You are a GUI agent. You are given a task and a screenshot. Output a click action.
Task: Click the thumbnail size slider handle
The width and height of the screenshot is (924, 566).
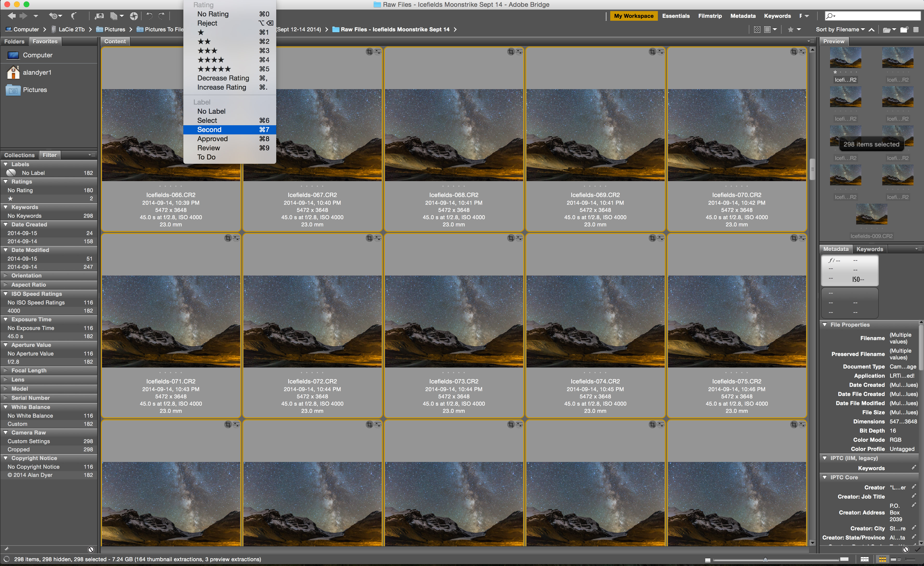[765, 559]
